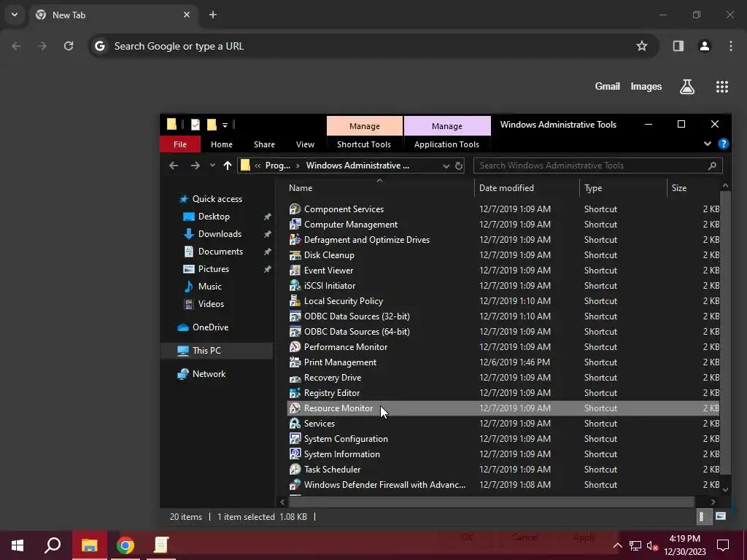This screenshot has height=560, width=747.
Task: Open the address bar history dropdown
Action: point(446,166)
